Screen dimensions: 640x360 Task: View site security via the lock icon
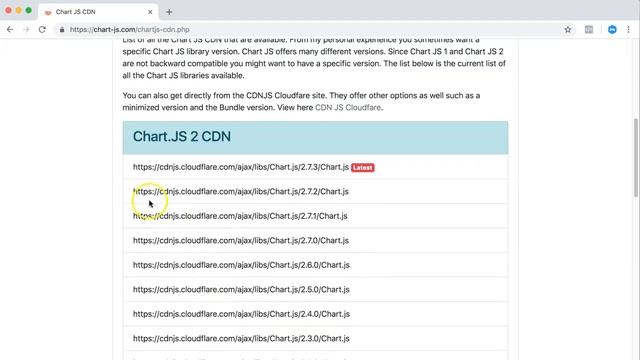[62, 30]
